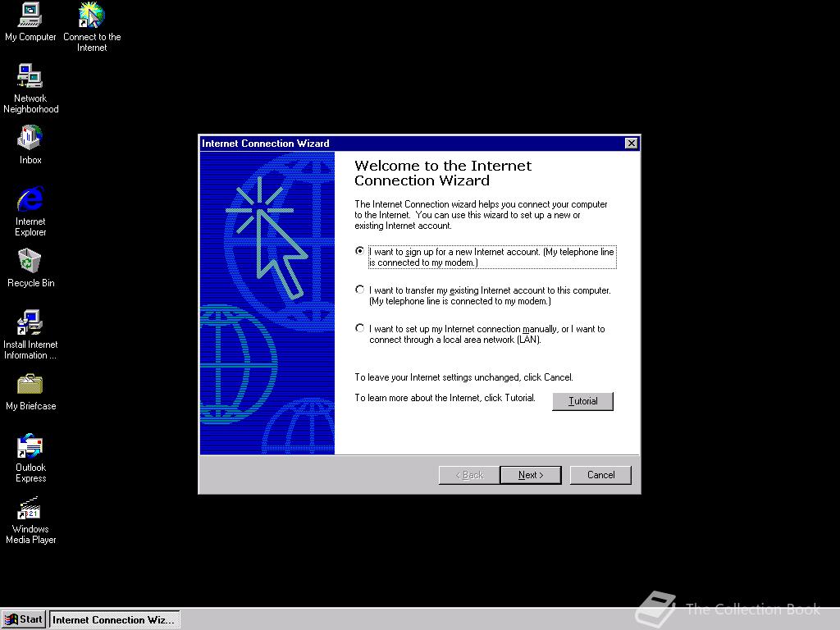Close the Internet Connection Wizard window
Image resolution: width=840 pixels, height=630 pixels.
(631, 144)
